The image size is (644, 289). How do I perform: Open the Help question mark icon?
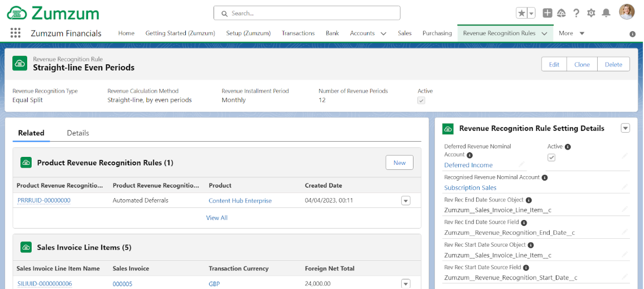point(576,13)
